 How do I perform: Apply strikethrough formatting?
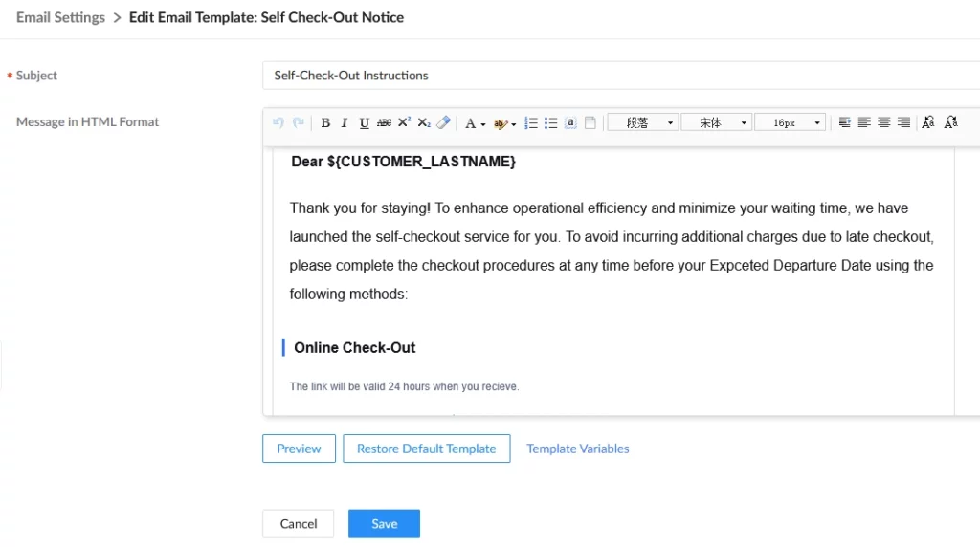coord(385,123)
